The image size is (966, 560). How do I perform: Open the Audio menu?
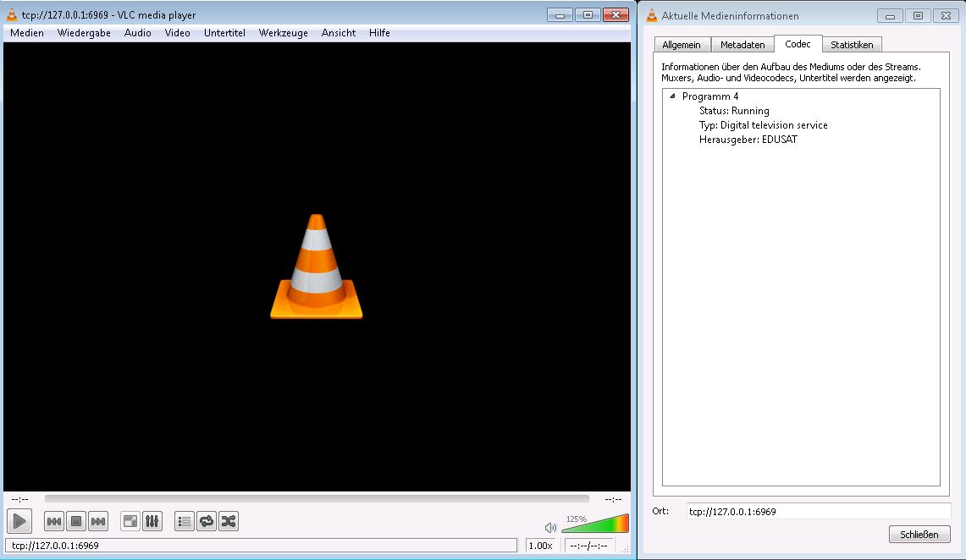tap(137, 33)
